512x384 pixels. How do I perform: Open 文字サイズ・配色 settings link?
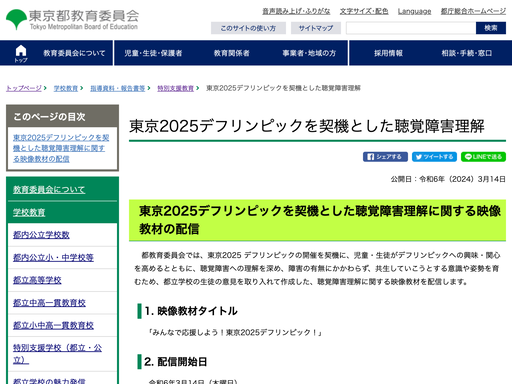[364, 11]
